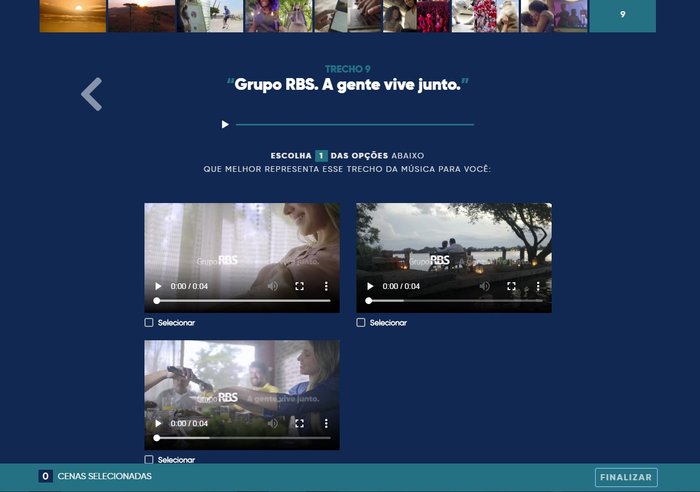Screen dimensions: 700x492
Task: Seek on table gathering video progress bar
Action: tap(243, 438)
